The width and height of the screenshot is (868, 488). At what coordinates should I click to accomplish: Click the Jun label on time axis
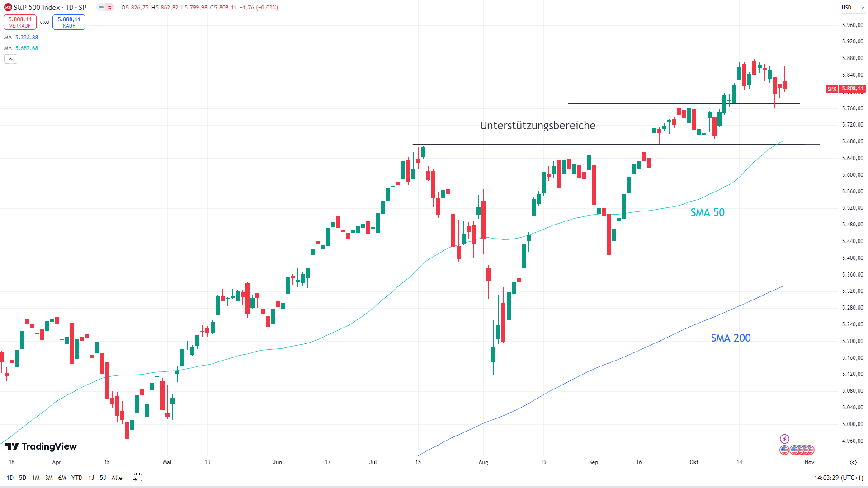coord(277,462)
